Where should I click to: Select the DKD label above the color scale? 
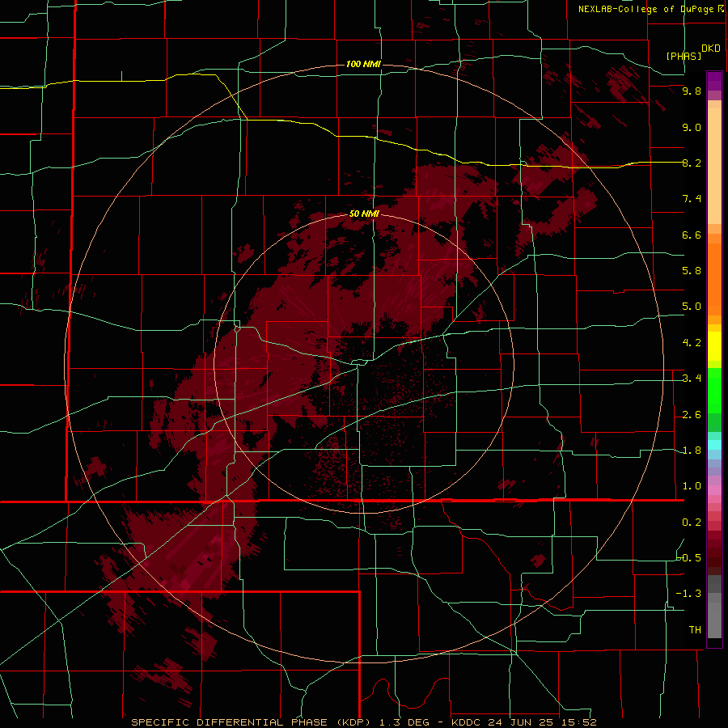pos(711,48)
